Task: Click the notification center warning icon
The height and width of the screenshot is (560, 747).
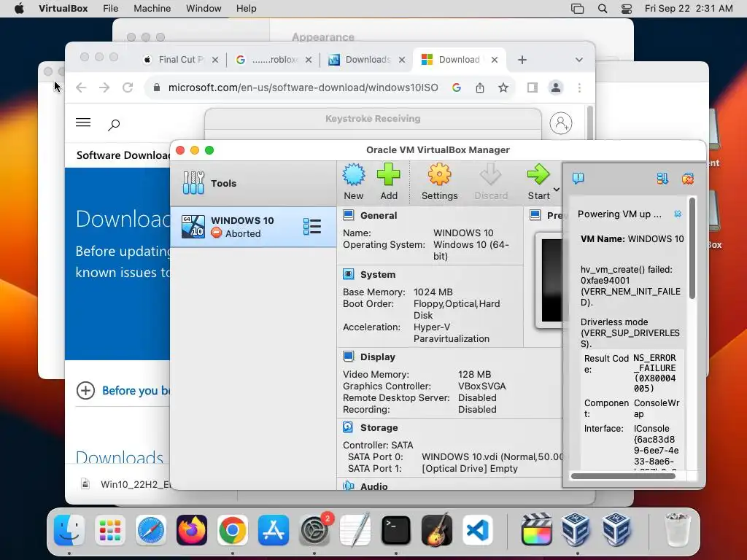Action: point(578,178)
